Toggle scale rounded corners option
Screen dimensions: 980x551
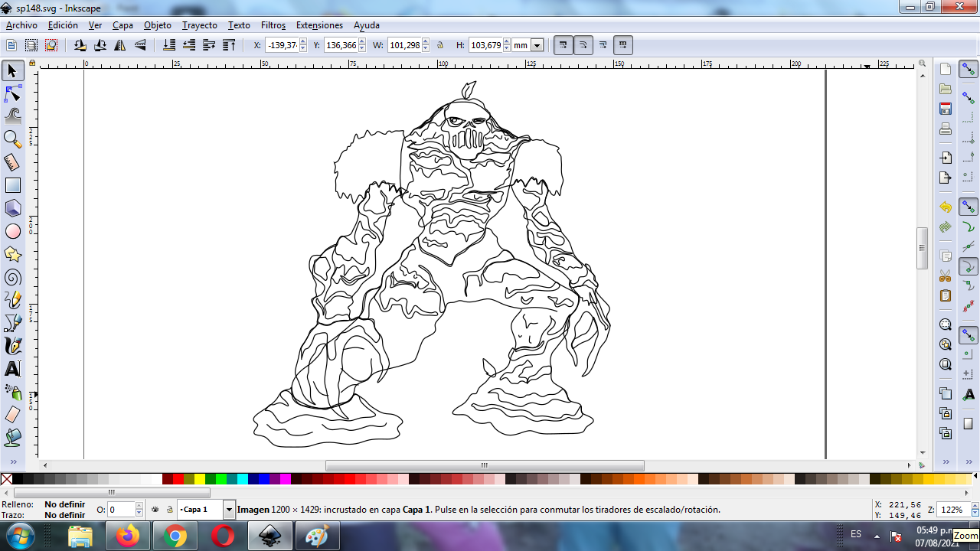pyautogui.click(x=583, y=45)
